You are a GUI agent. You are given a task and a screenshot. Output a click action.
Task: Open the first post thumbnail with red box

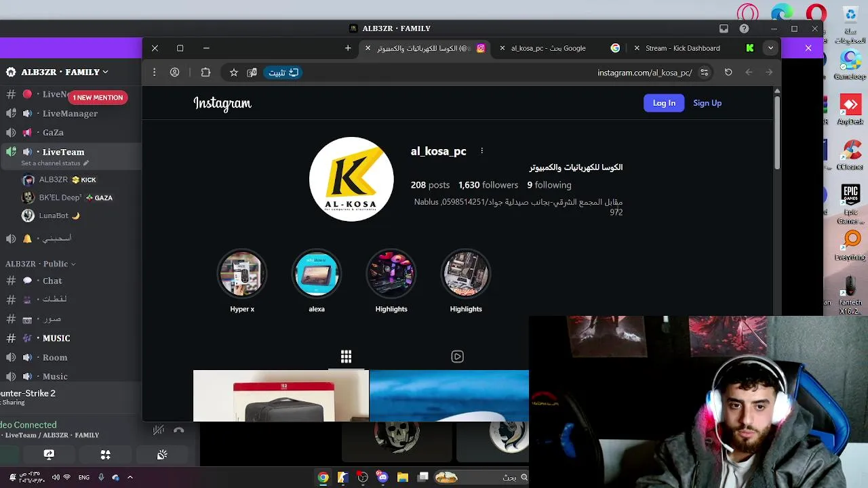(x=281, y=396)
